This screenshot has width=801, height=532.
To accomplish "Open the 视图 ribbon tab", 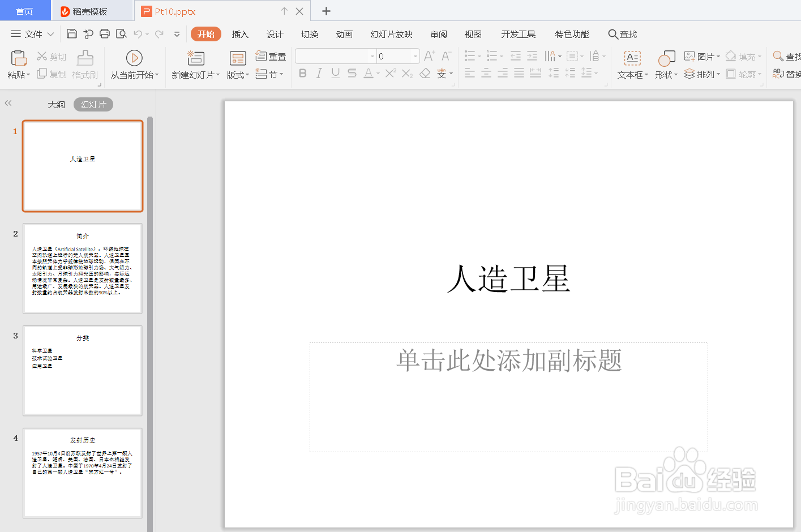I will 473,34.
